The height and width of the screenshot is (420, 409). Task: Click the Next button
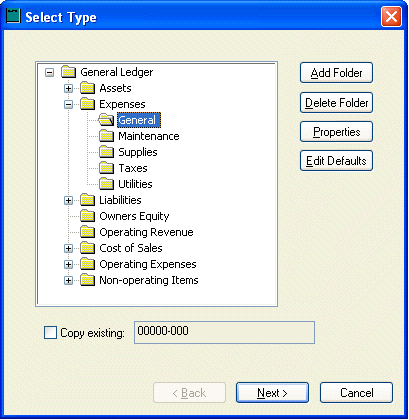click(272, 393)
